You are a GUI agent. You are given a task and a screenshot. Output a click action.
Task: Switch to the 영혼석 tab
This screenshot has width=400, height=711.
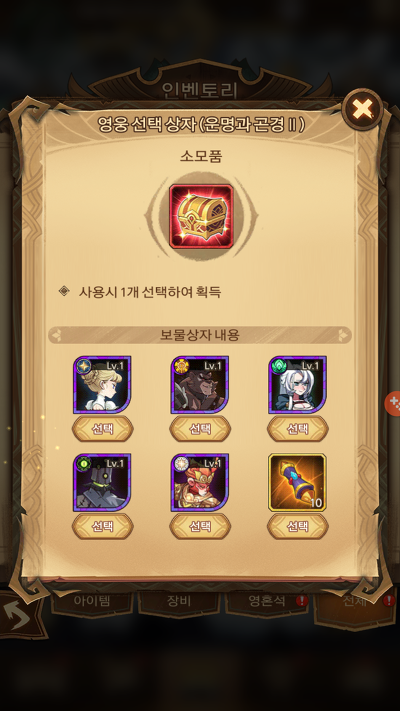[267, 601]
